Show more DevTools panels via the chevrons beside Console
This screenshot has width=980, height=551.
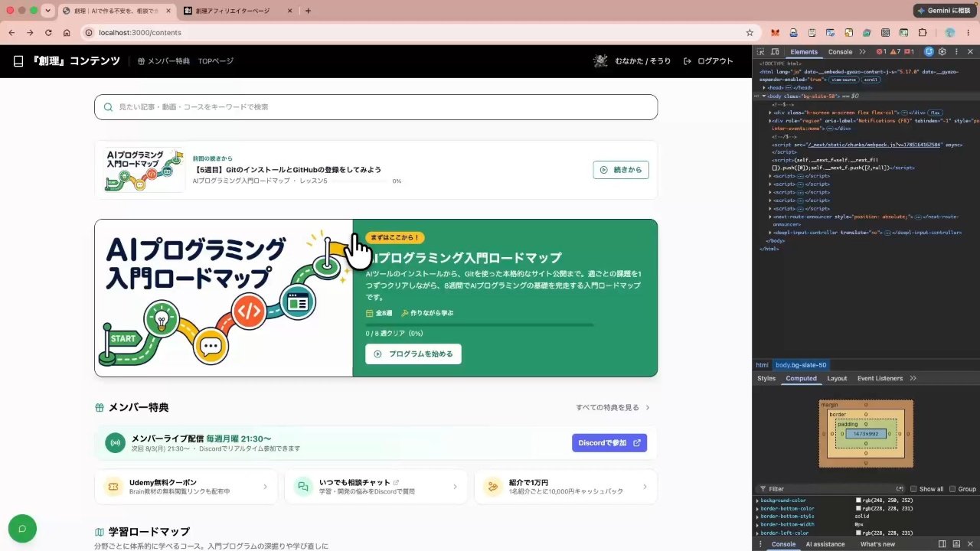[x=863, y=52]
